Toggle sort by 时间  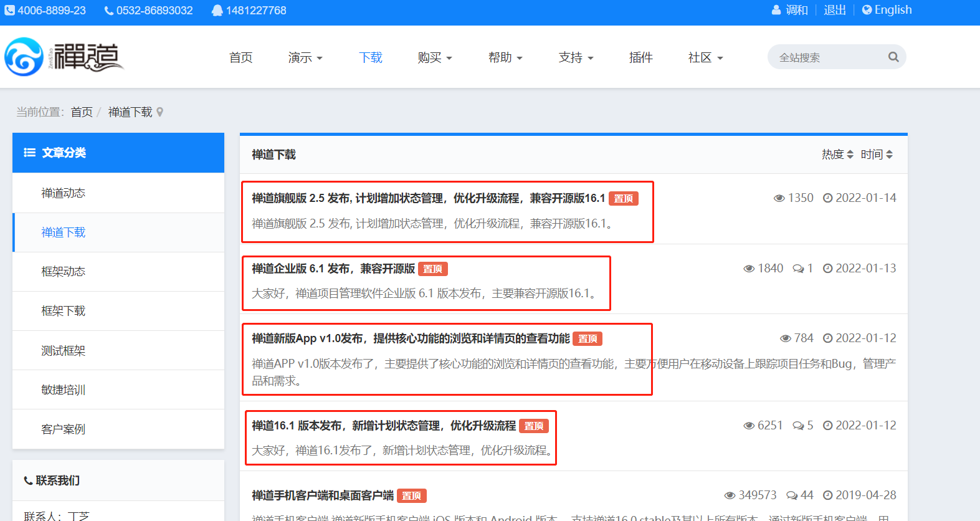point(877,155)
